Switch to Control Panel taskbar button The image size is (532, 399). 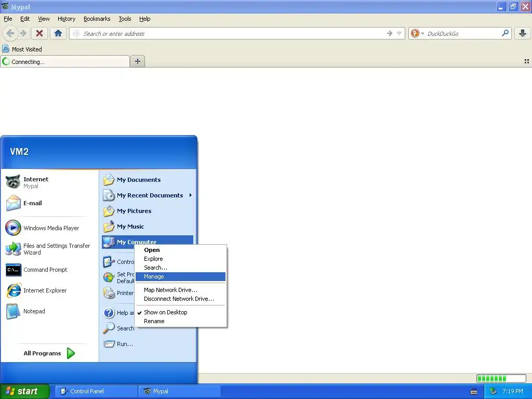point(96,391)
